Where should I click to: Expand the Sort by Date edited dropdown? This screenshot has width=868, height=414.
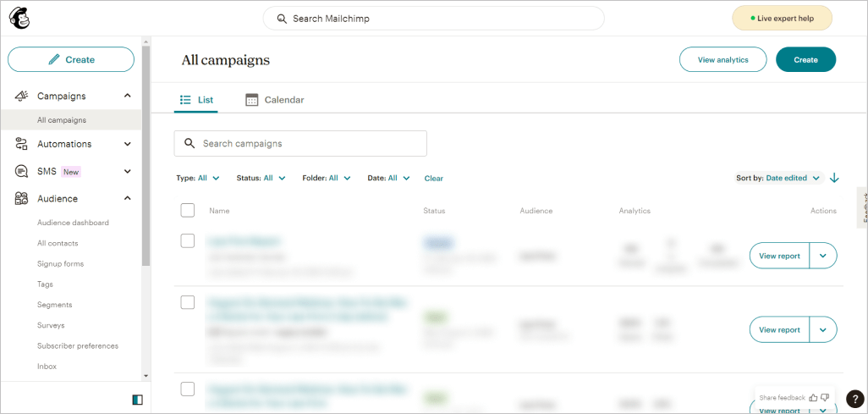click(792, 179)
